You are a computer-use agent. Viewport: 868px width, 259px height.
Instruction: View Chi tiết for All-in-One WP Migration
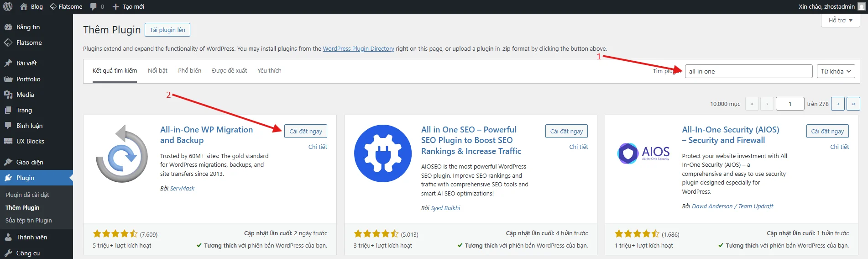click(318, 147)
